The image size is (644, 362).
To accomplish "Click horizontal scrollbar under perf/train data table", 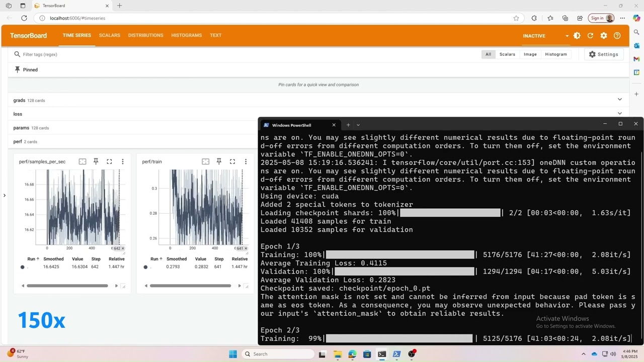I will point(191,286).
